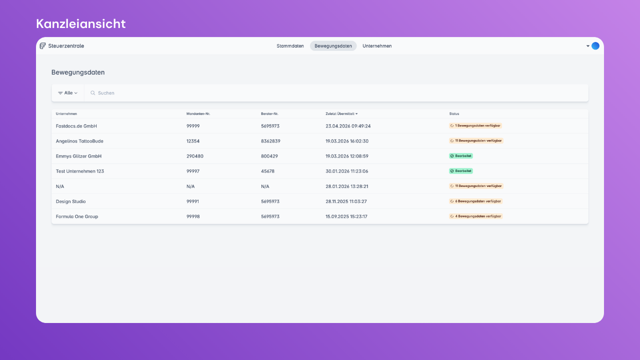Open the Fastdocs.de GmbH row
This screenshot has width=640, height=360.
(x=320, y=126)
